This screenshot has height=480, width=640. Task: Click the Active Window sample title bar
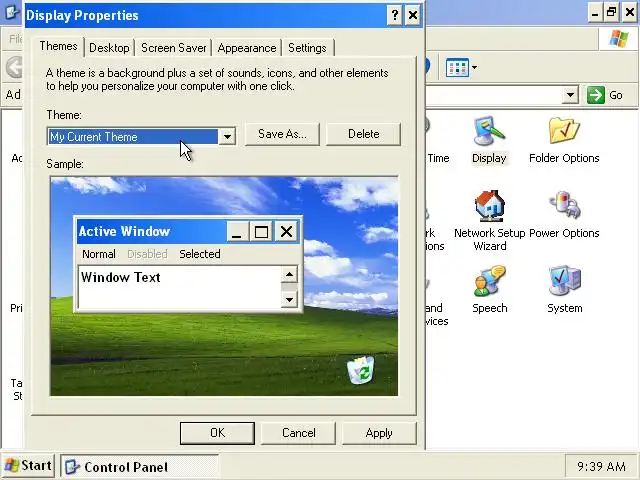[x=151, y=231]
